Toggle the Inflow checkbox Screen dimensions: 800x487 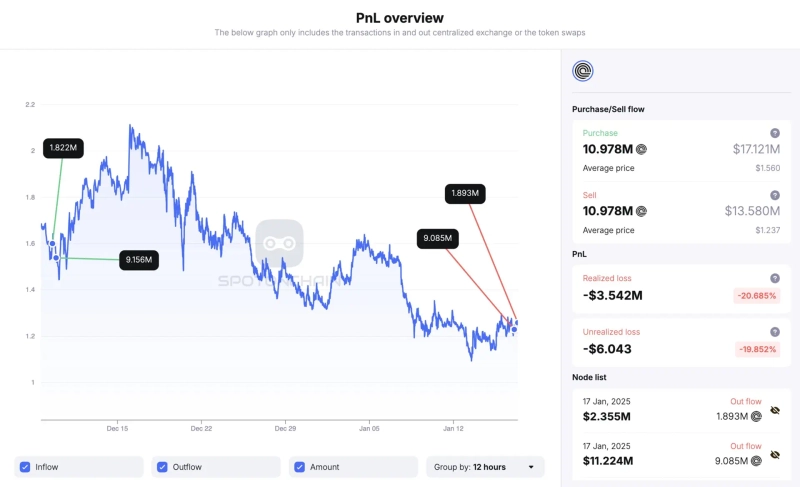pyautogui.click(x=26, y=467)
